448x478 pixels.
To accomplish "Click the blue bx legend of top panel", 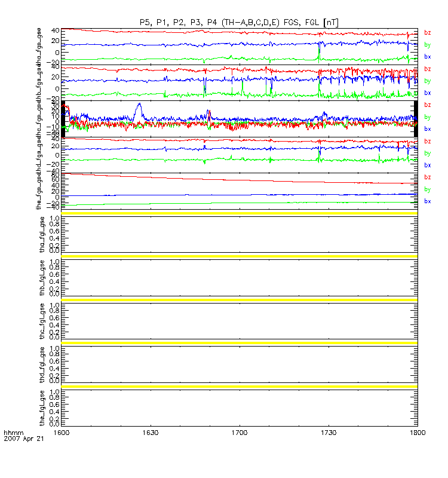I will [x=428, y=56].
